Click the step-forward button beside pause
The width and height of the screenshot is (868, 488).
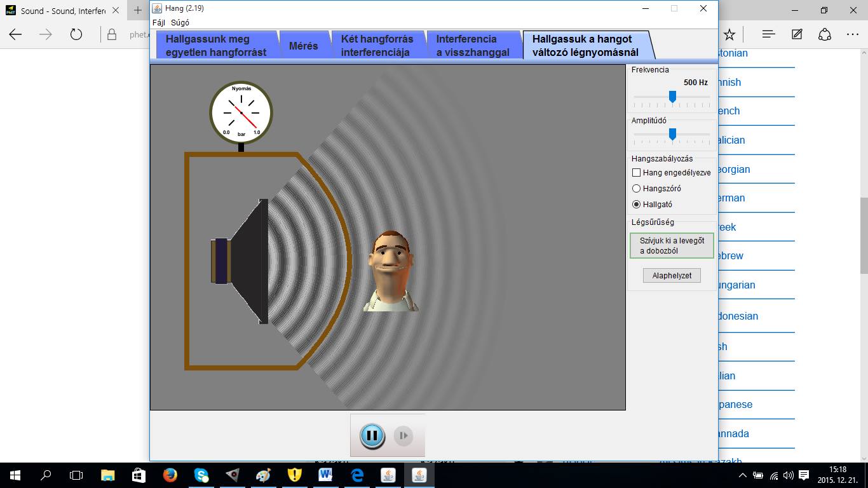pyautogui.click(x=403, y=436)
